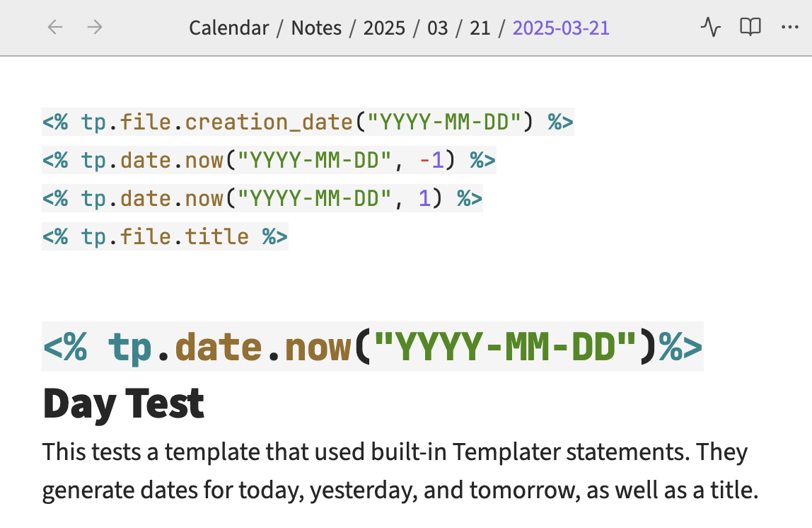
Task: Jump to the 03 month folder breadcrumb
Action: (438, 28)
